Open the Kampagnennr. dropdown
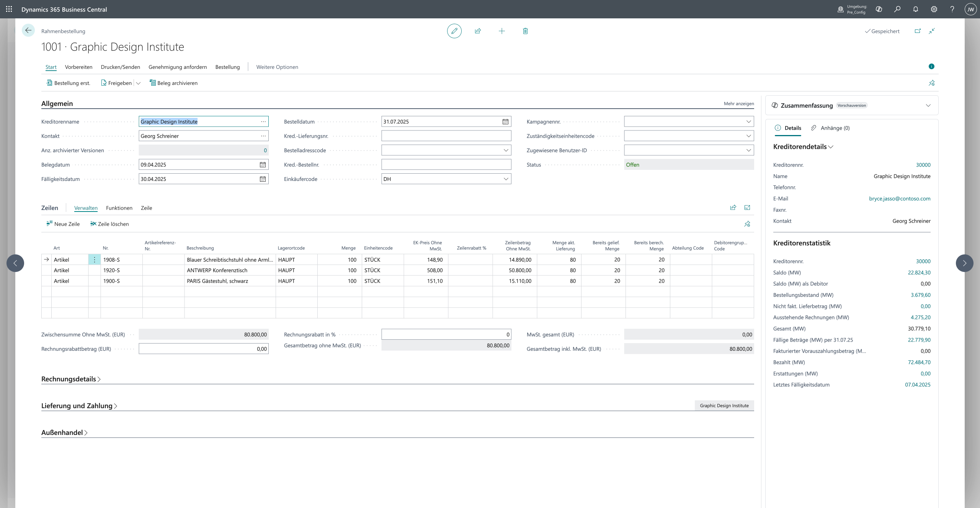Viewport: 980px width, 508px height. (748, 122)
